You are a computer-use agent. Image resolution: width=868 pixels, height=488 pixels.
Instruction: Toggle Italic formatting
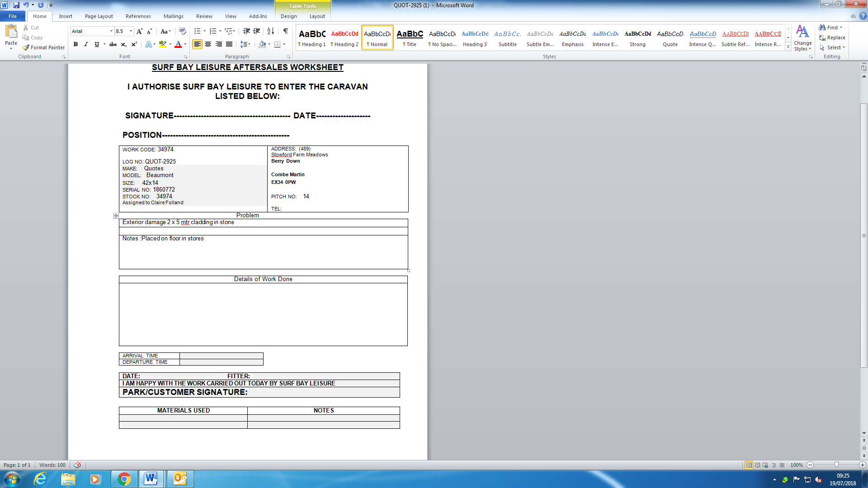86,44
